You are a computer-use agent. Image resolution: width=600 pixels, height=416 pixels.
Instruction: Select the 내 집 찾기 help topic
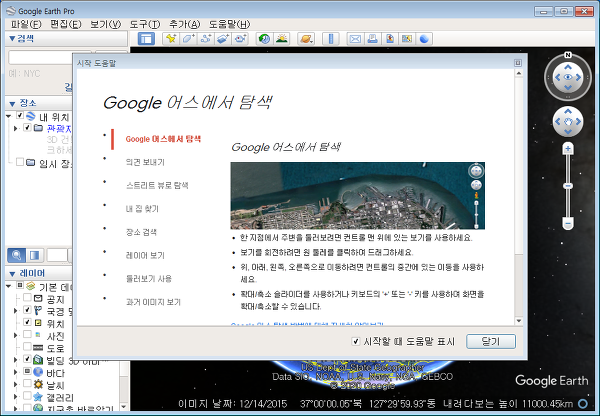tap(142, 209)
